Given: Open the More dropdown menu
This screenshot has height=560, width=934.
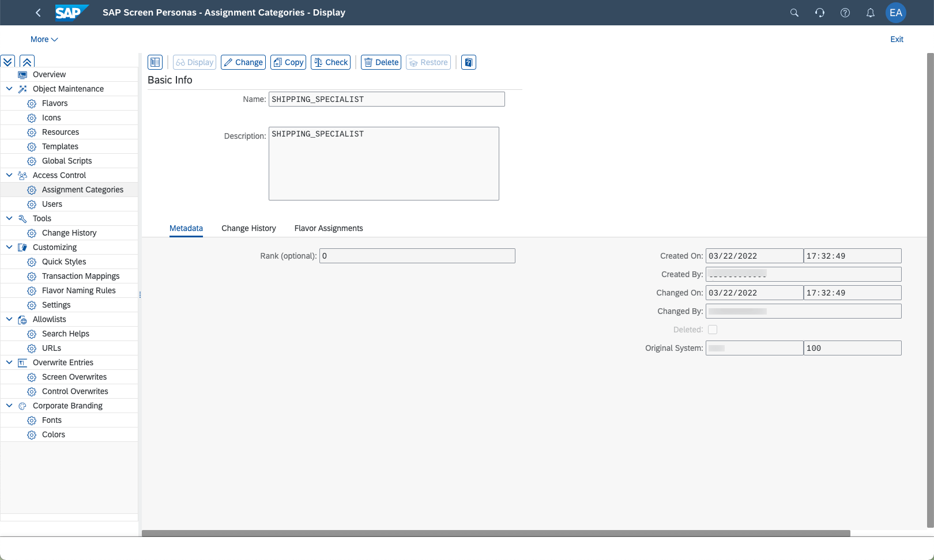Looking at the screenshot, I should 44,39.
